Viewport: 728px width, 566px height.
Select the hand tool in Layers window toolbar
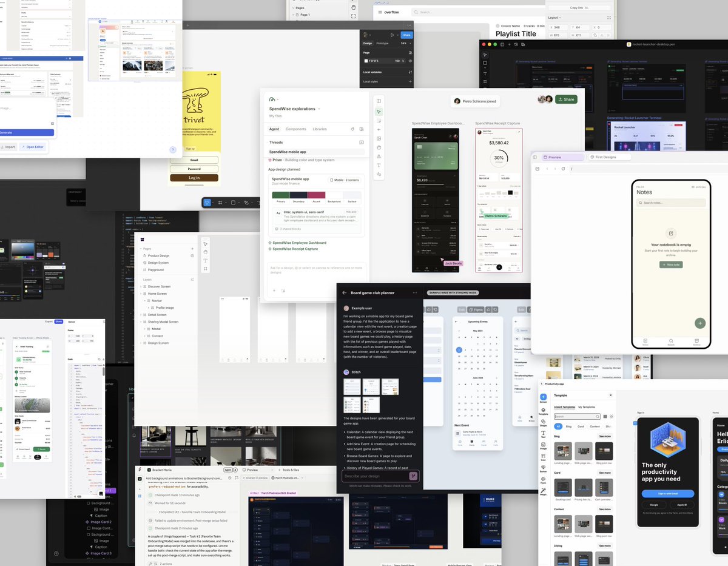(x=206, y=252)
